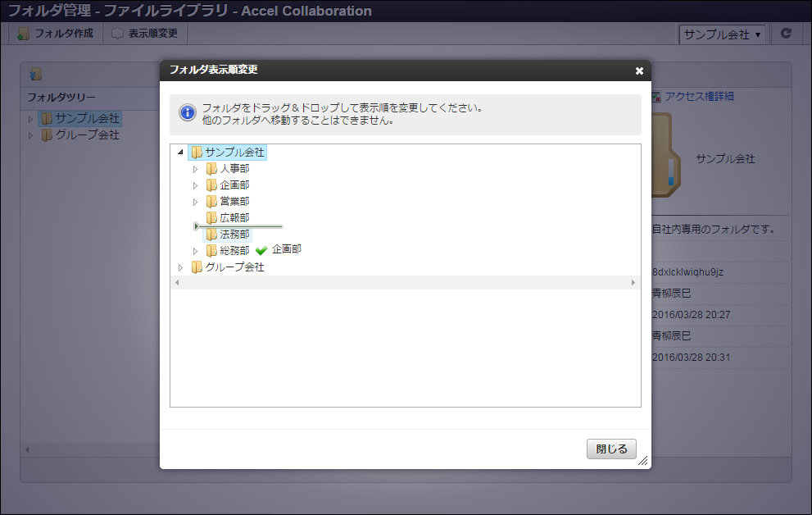The image size is (812, 515).
Task: Expand the 総務部 folder node
Action: (x=195, y=251)
